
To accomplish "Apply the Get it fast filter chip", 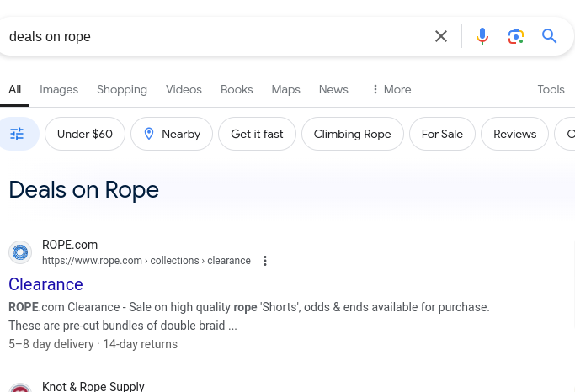I will pos(257,134).
